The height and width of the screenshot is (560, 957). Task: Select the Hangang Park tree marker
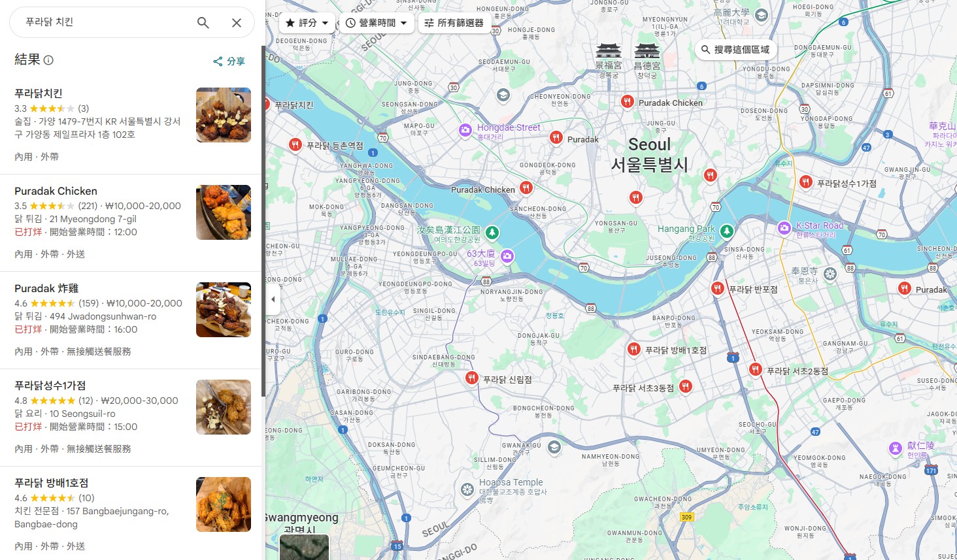click(726, 231)
